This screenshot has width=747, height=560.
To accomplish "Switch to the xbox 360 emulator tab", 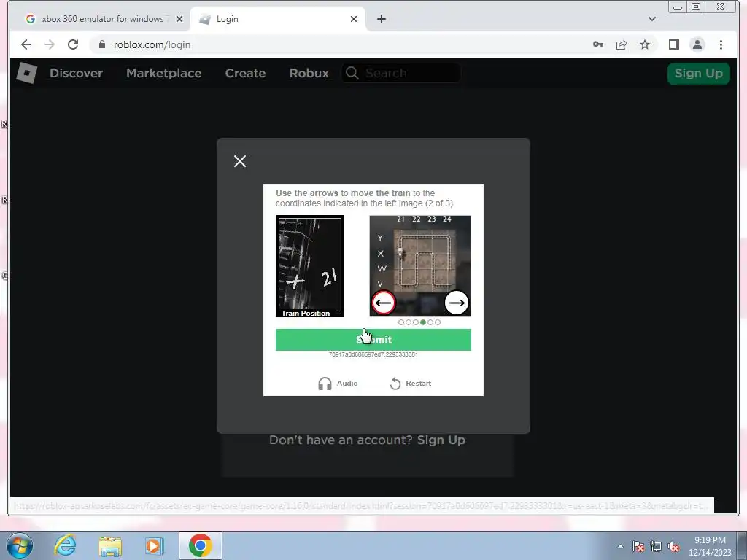I will 98,19.
